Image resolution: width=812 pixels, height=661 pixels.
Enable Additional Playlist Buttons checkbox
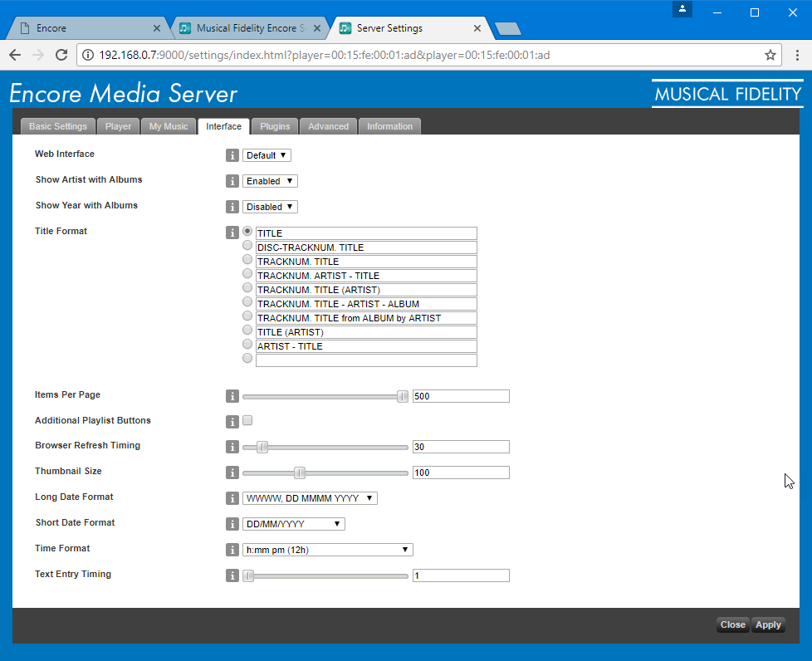[247, 420]
